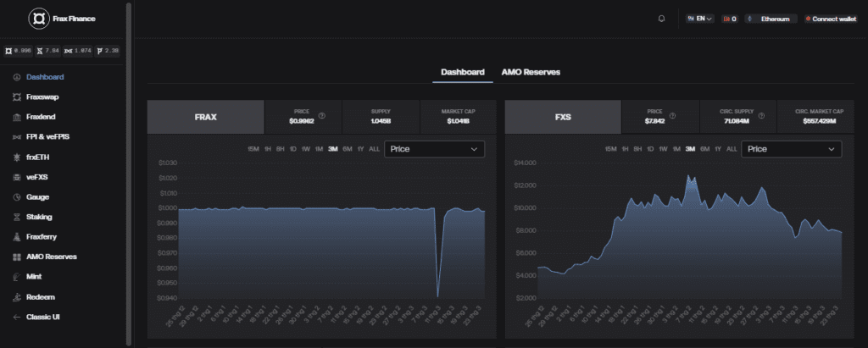Click the Fraxlend sidebar icon
This screenshot has height=348, width=868.
(x=17, y=117)
